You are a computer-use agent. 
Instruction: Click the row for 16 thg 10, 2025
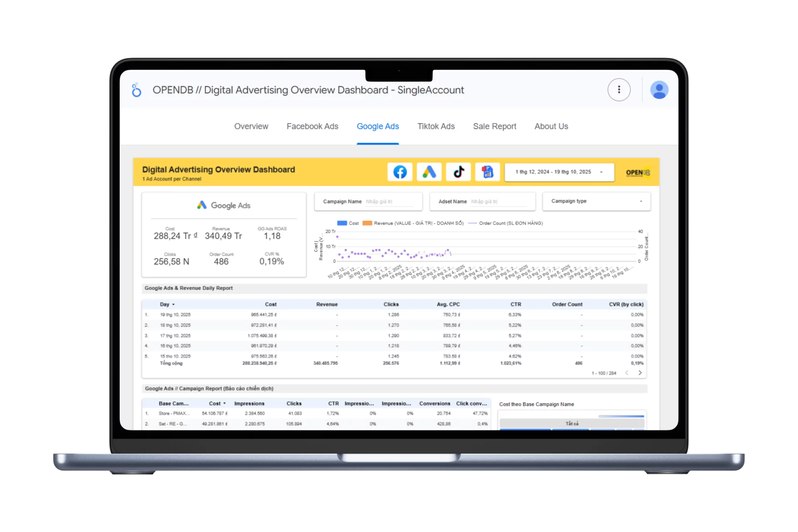[394, 346]
